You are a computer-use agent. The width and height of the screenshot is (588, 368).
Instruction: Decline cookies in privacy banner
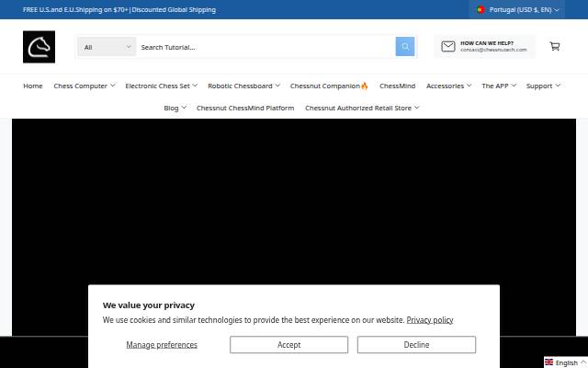coord(416,345)
